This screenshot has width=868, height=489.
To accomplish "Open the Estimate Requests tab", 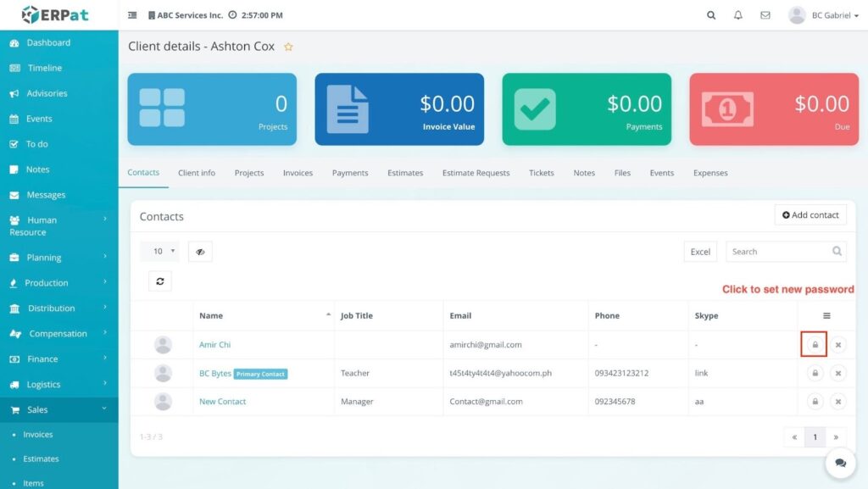I will [476, 173].
